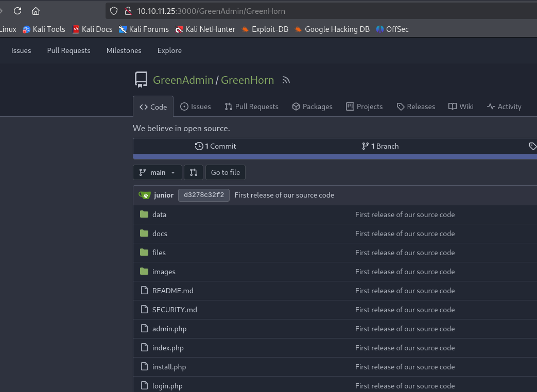Click junior's avatar in the commit row
Image resolution: width=537 pixels, height=392 pixels.
point(145,195)
